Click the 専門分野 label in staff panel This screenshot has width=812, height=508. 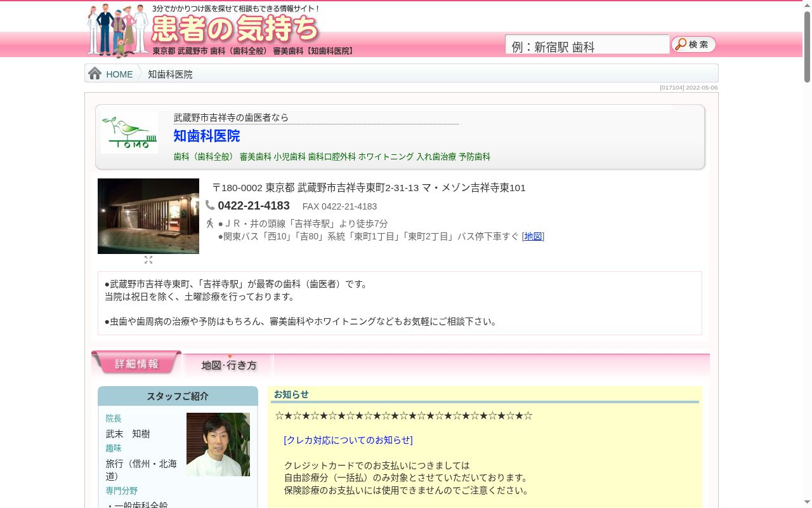coord(122,491)
